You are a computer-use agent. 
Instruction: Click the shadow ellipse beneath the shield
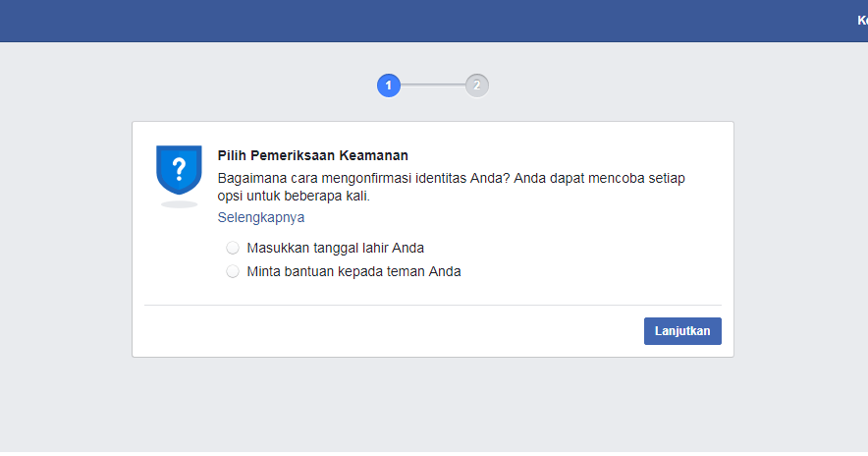click(x=180, y=204)
